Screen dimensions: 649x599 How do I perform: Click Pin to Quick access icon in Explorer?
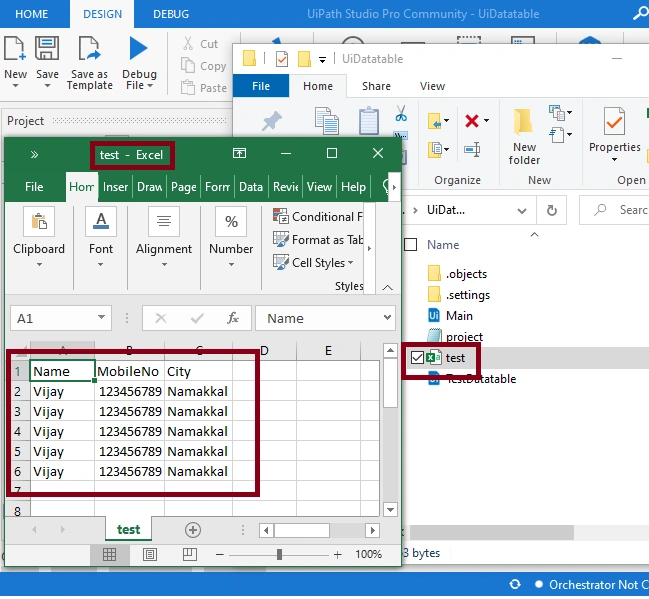click(272, 121)
